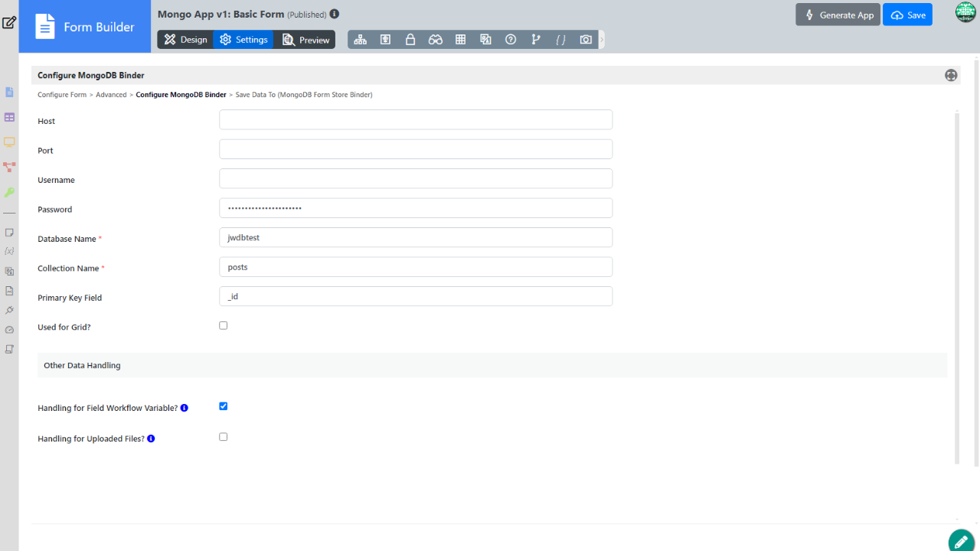This screenshot has width=980, height=551.
Task: Expand the toolbar overflow chevron arrow
Action: (602, 40)
